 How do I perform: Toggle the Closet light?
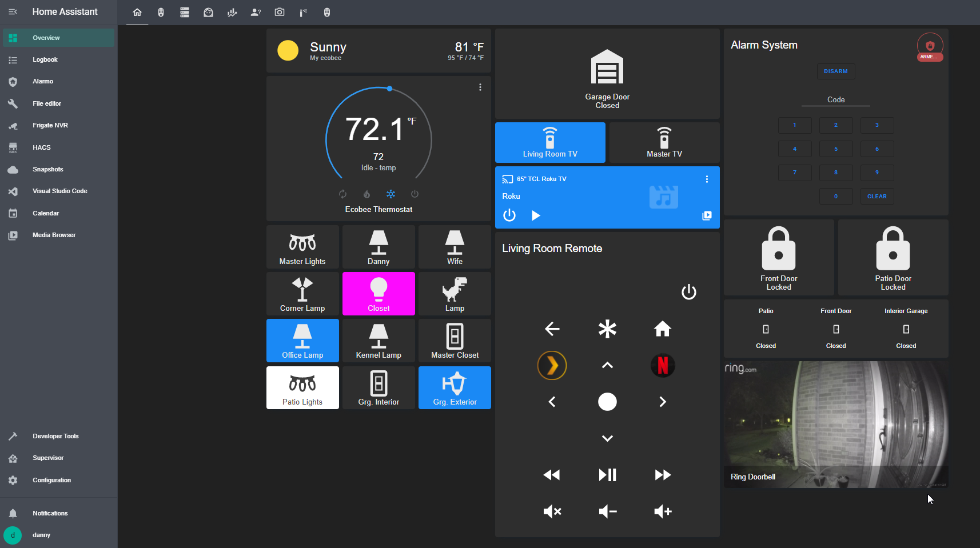[x=379, y=294]
